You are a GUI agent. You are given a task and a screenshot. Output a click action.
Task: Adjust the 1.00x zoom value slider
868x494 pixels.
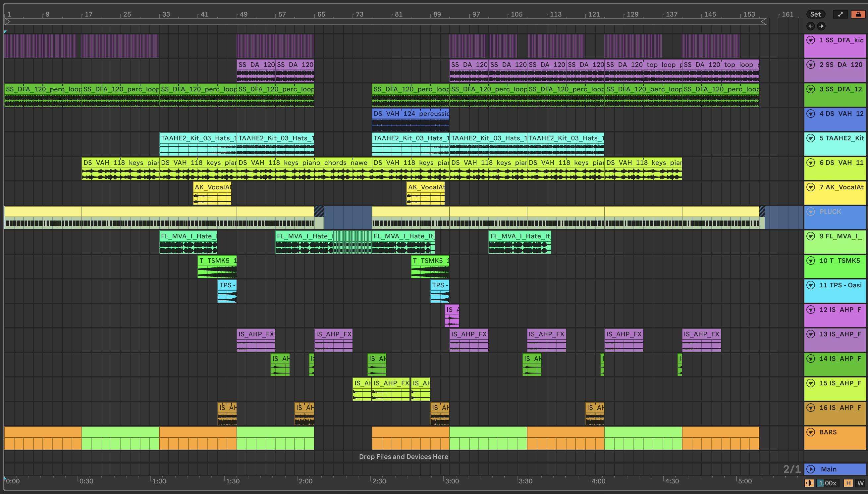click(x=827, y=483)
